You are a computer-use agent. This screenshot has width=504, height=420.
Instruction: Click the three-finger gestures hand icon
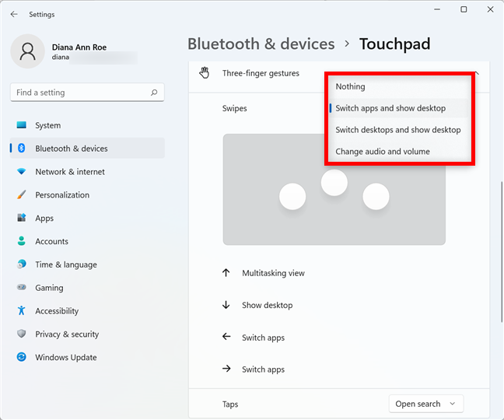pos(204,73)
